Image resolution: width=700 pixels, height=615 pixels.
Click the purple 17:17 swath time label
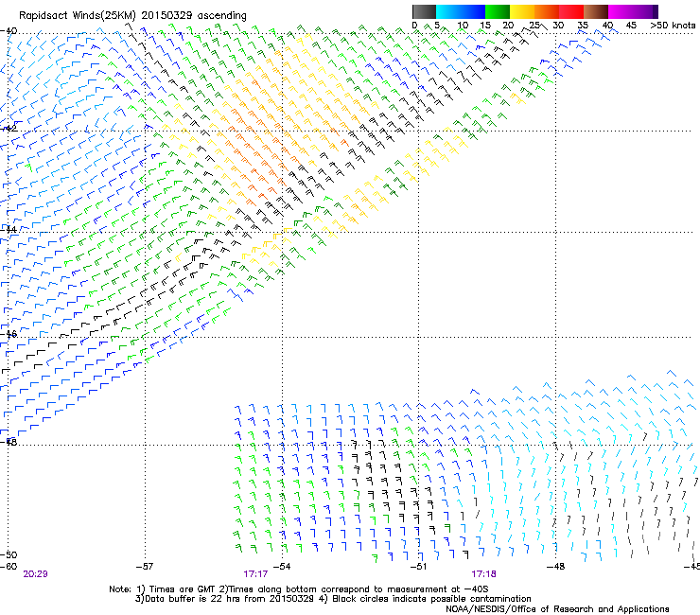coord(255,574)
